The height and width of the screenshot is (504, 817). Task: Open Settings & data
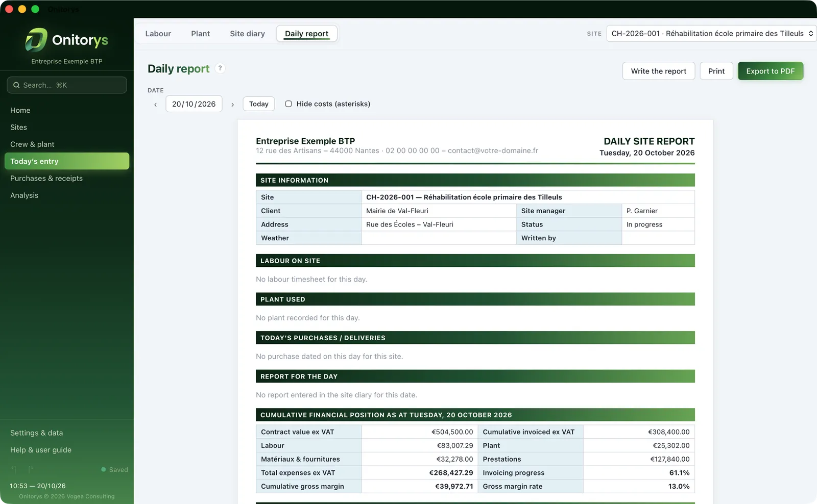point(67,433)
